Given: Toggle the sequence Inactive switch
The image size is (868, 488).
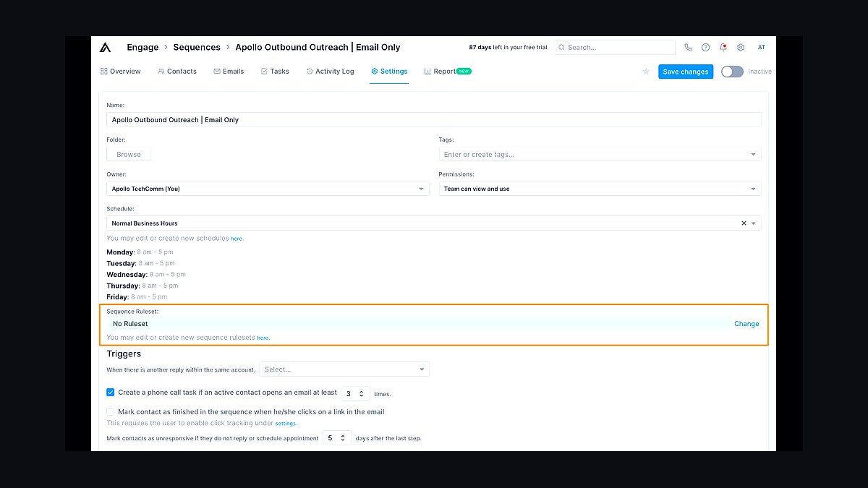Looking at the screenshot, I should [x=732, y=72].
